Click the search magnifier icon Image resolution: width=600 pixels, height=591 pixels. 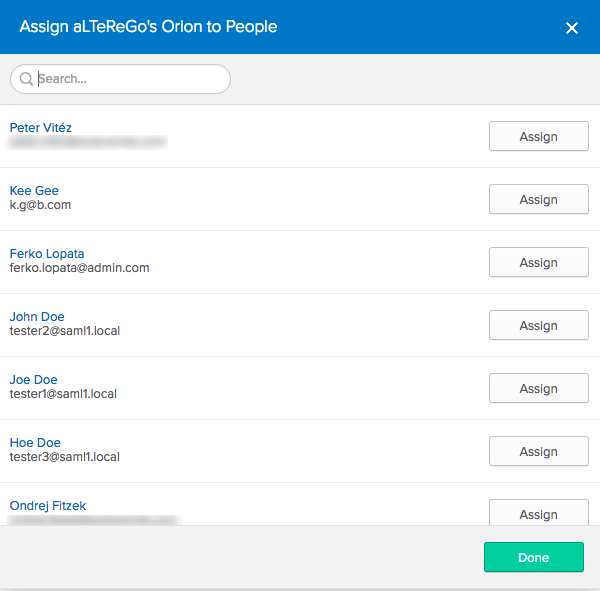(26, 79)
